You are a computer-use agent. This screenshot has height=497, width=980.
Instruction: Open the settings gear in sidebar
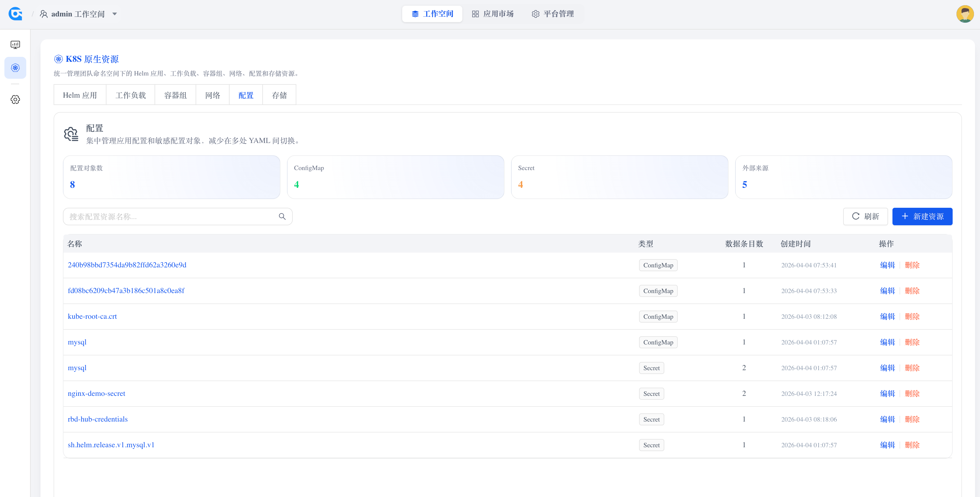[x=15, y=100]
